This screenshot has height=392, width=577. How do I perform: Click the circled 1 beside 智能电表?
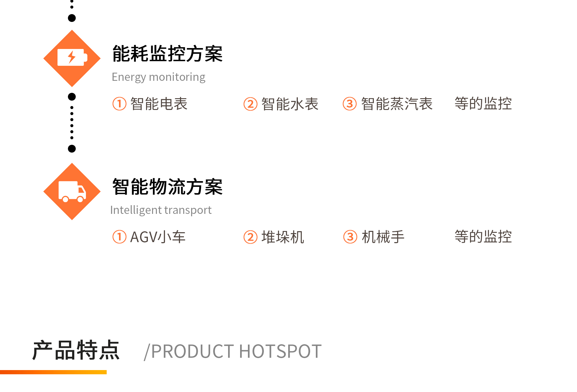click(x=119, y=104)
